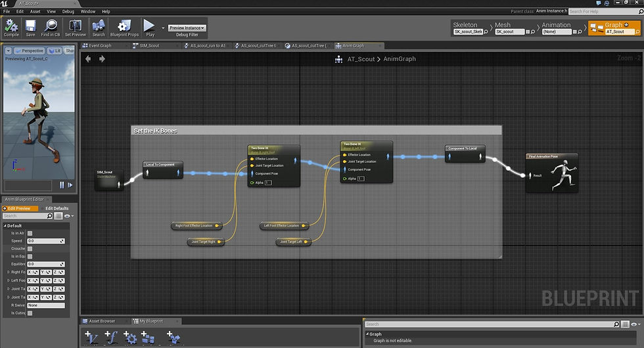Switch to Graph mode AT_Scout
The width and height of the screenshot is (644, 348).
click(x=614, y=28)
